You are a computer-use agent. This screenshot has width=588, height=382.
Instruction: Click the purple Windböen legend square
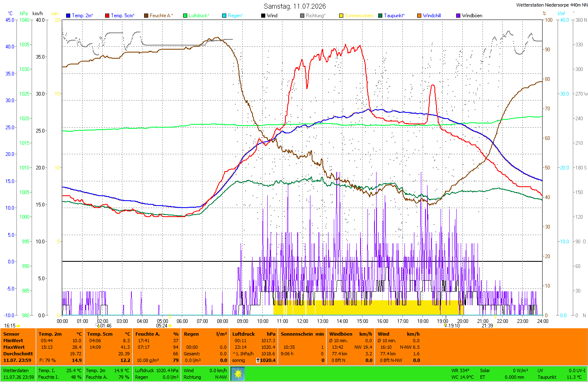click(458, 16)
